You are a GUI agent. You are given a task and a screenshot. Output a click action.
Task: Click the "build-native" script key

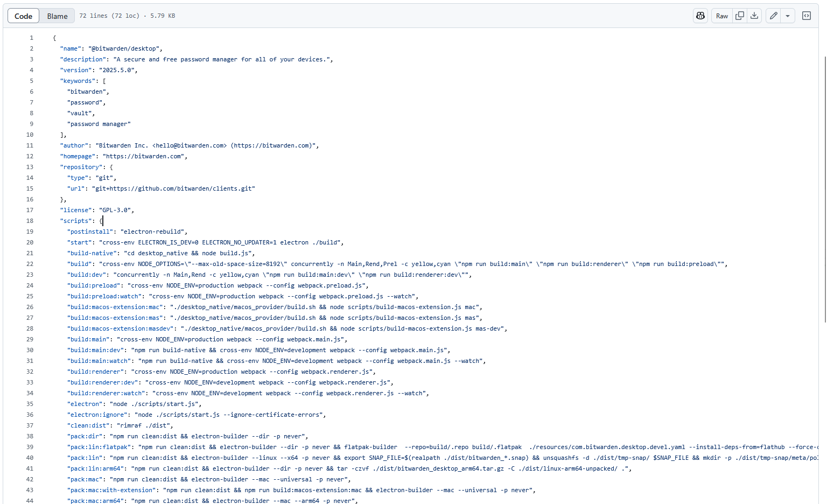[92, 253]
